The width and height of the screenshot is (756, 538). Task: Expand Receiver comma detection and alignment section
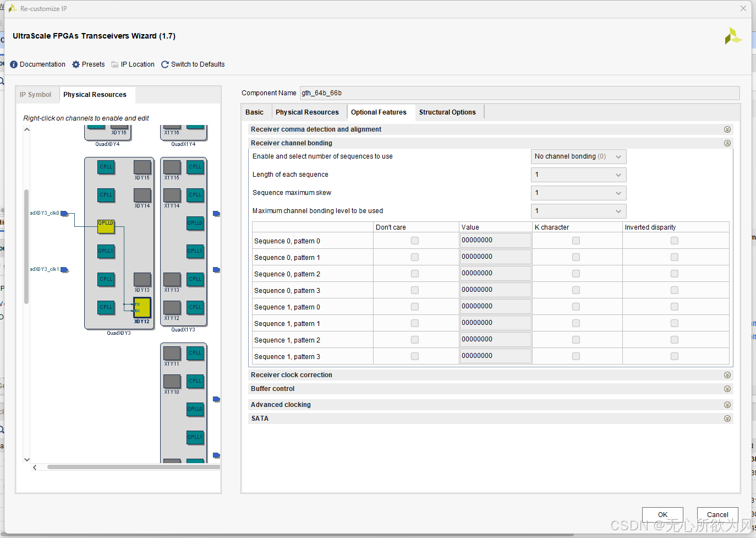[x=727, y=129]
